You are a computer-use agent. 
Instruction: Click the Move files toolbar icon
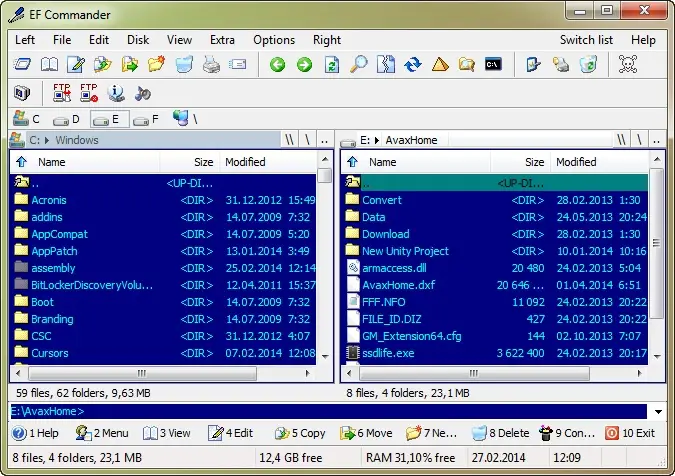pyautogui.click(x=130, y=65)
